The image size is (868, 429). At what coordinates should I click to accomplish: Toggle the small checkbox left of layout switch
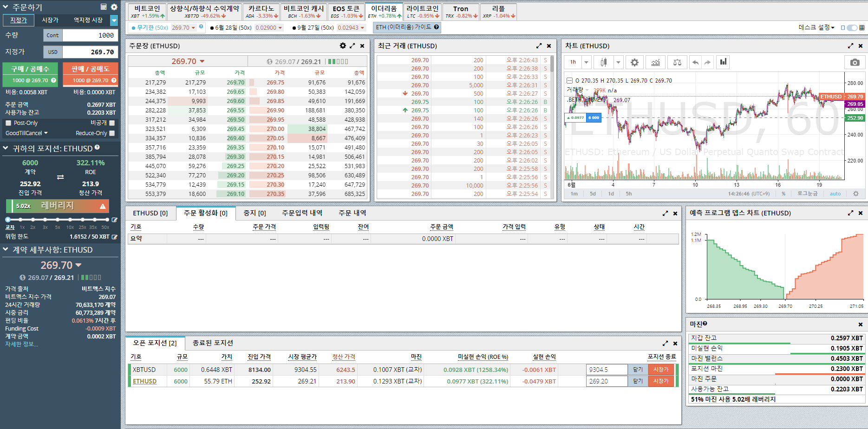click(843, 27)
